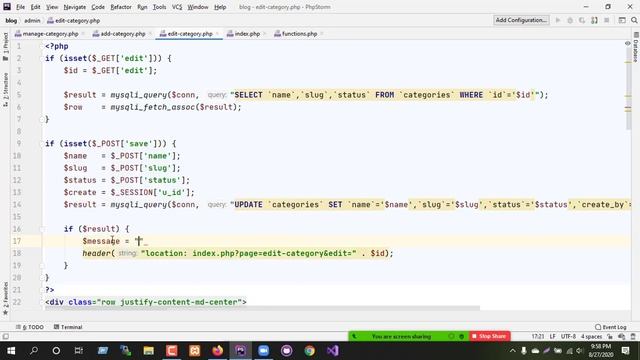Open the Project tool window
Screen dimensions: 640x360
[5, 47]
